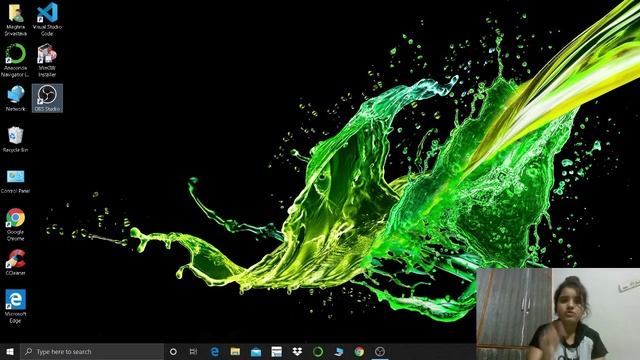Viewport: 640px width, 360px height.
Task: Open Cortana from the taskbar circle icon
Action: point(173,351)
